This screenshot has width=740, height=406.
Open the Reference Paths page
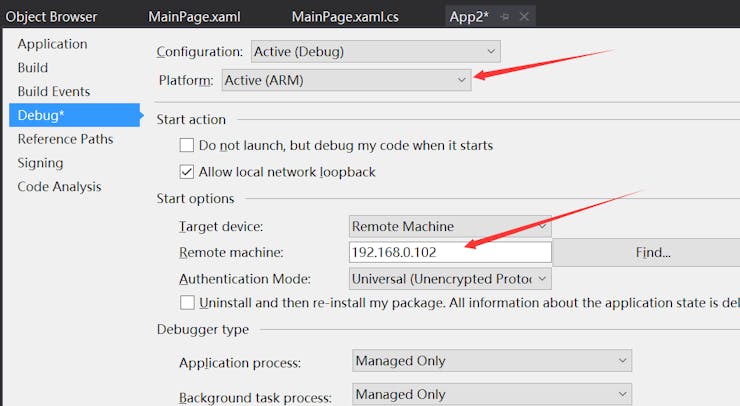click(65, 139)
